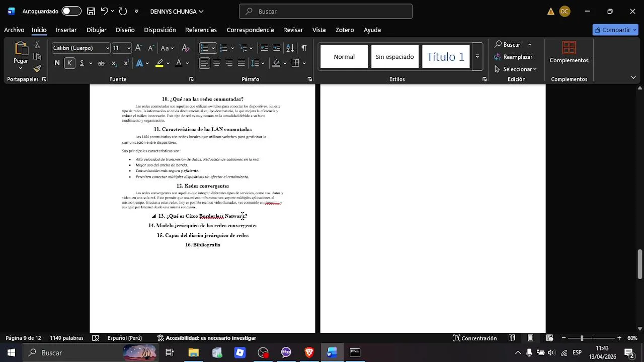
Task: Collapse the ribbon with the chevron
Action: point(633,77)
